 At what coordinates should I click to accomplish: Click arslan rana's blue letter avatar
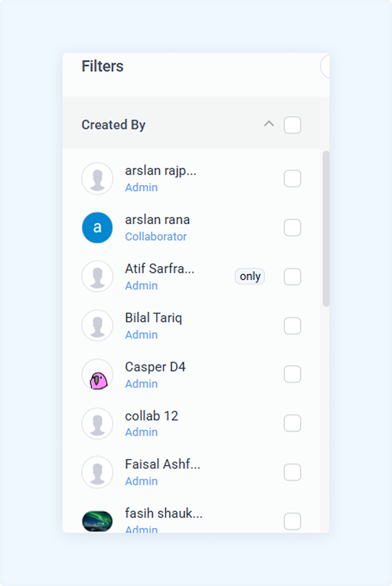coord(97,227)
